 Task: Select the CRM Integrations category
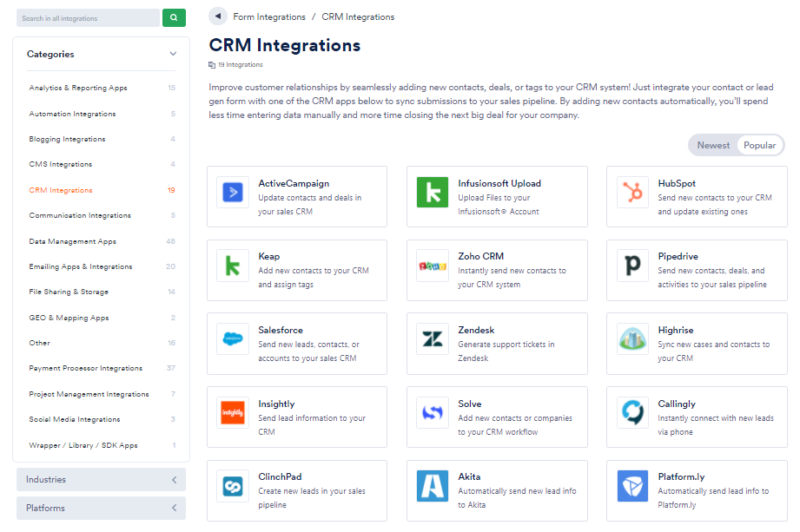(101, 190)
